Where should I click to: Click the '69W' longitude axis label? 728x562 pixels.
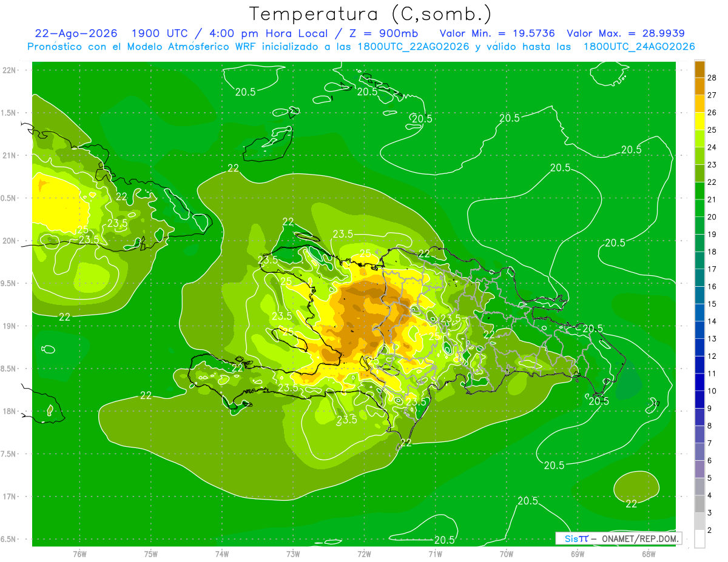click(577, 554)
